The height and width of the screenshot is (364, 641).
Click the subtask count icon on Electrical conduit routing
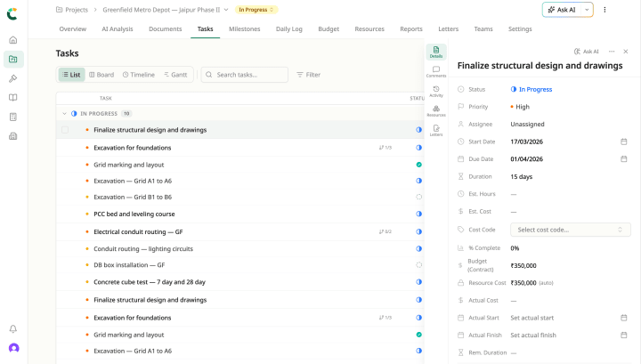click(385, 231)
